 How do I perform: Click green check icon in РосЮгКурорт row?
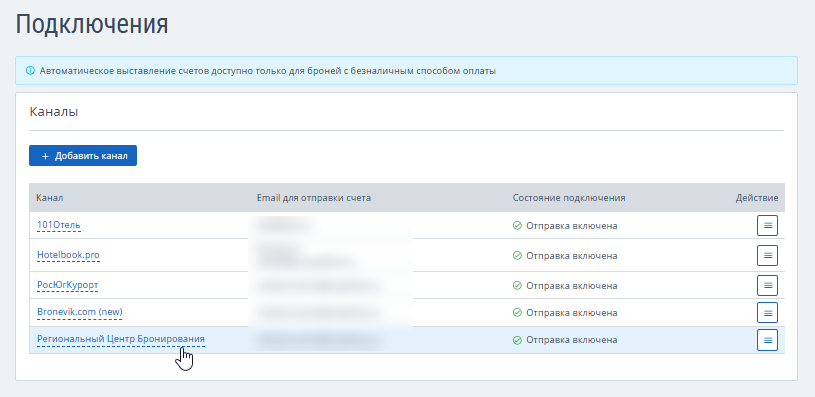517,286
